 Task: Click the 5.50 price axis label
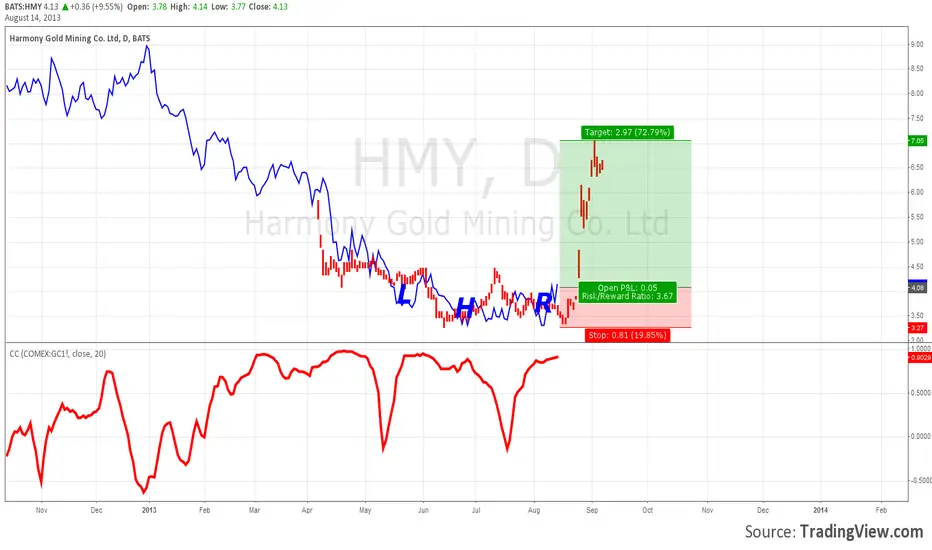tap(917, 217)
